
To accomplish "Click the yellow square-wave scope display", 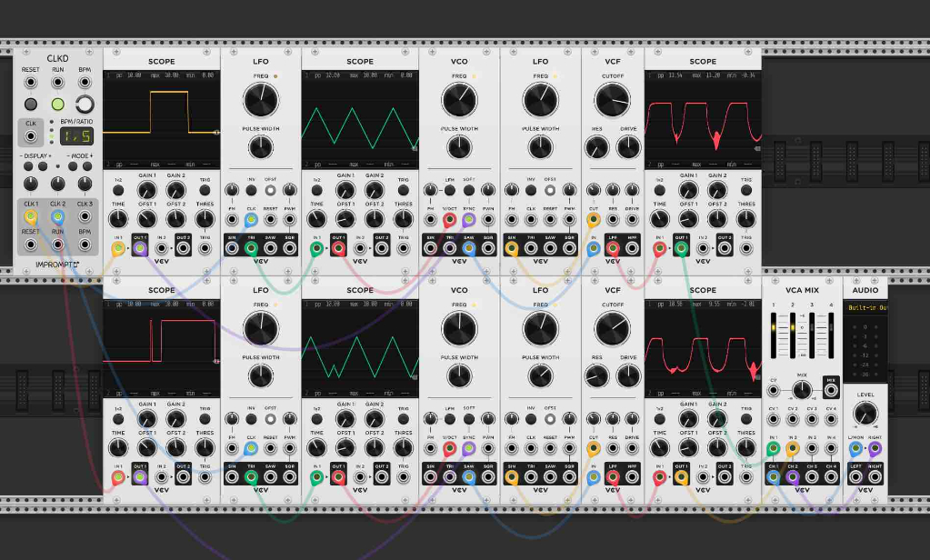I will pyautogui.click(x=162, y=115).
